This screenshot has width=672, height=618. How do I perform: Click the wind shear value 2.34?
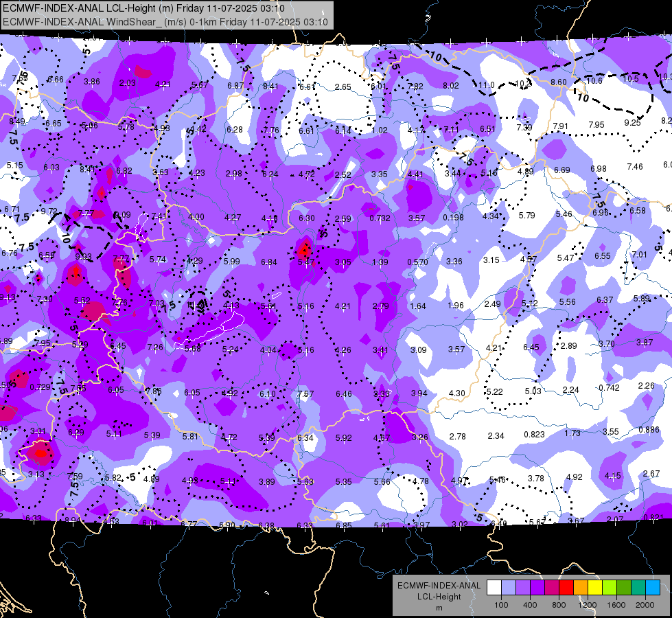click(496, 436)
